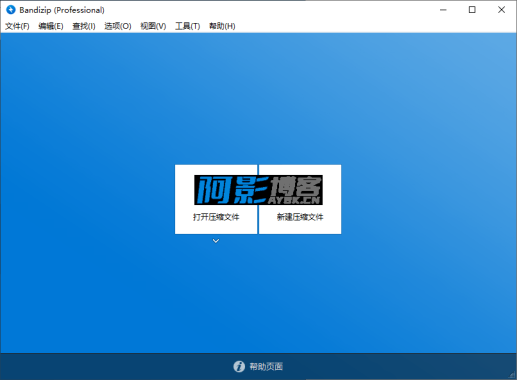Close the Bandizip window
The image size is (517, 380).
pyautogui.click(x=501, y=10)
